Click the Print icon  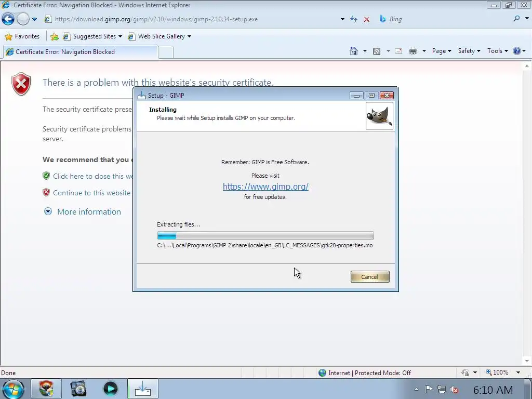point(413,51)
